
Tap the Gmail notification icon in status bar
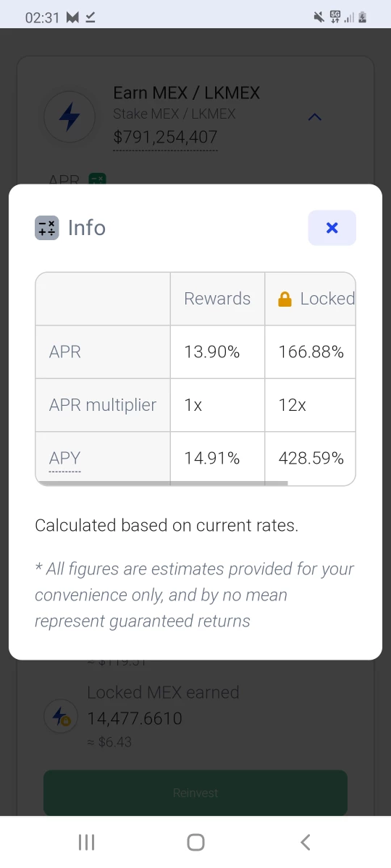coord(72,17)
